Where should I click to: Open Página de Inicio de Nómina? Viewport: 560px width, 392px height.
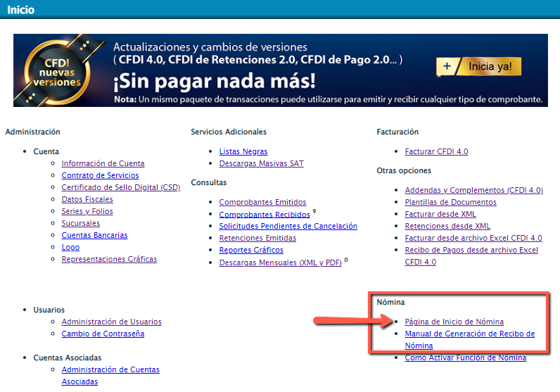[454, 322]
